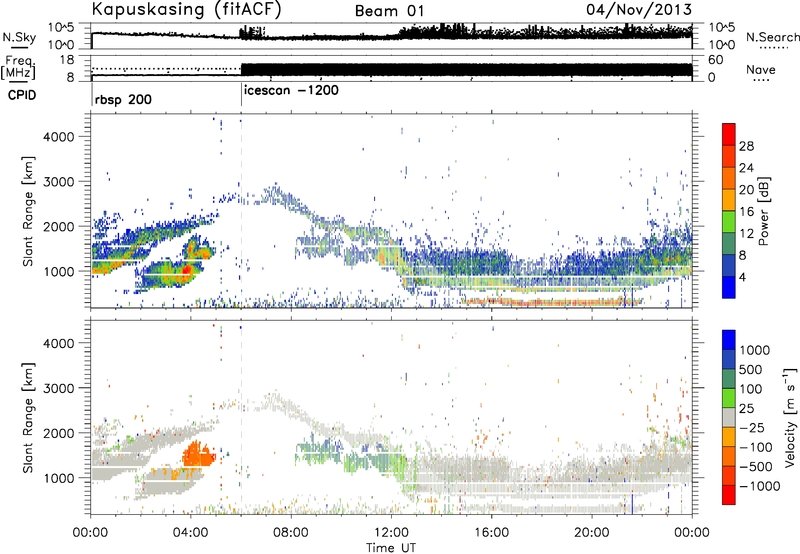800x554 pixels.
Task: Click the 'Beam 01' label
Action: (389, 11)
